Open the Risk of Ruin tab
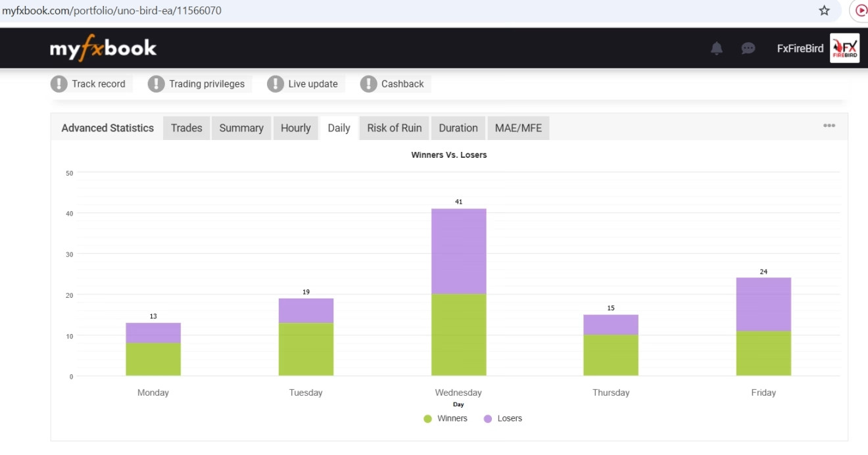This screenshot has width=868, height=455. [394, 128]
